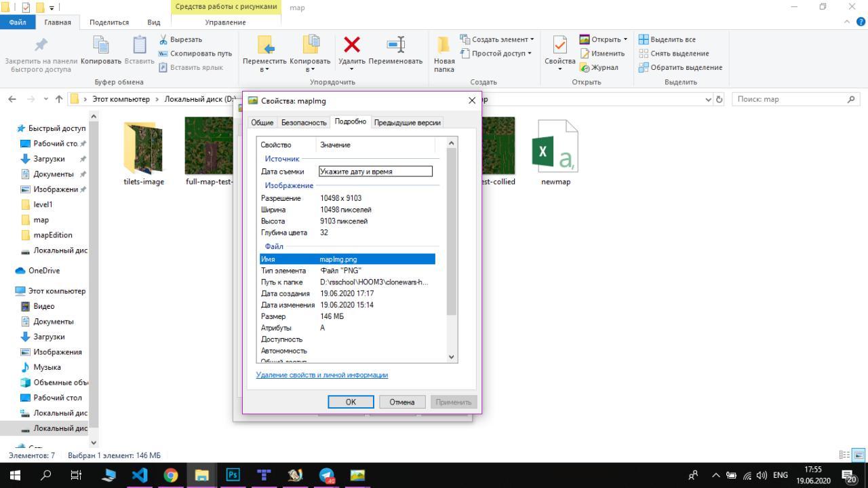The height and width of the screenshot is (488, 868).
Task: Create a folder with Новая папка
Action: click(444, 54)
